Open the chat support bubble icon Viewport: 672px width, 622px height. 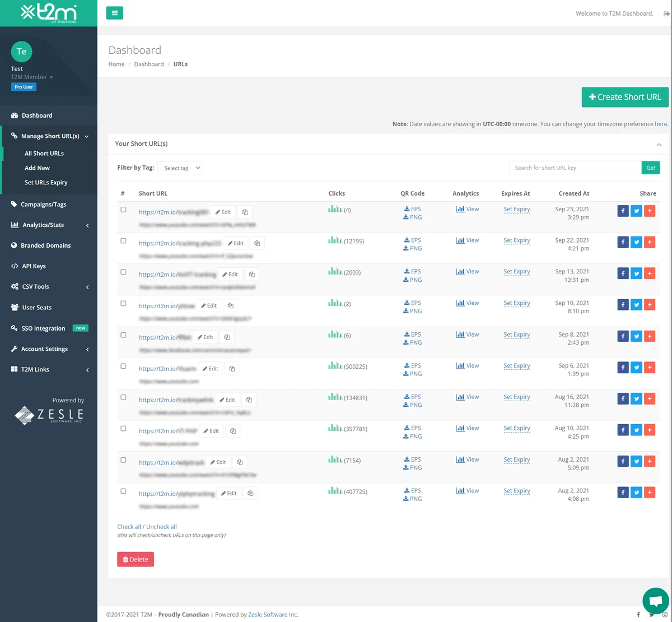pyautogui.click(x=655, y=600)
